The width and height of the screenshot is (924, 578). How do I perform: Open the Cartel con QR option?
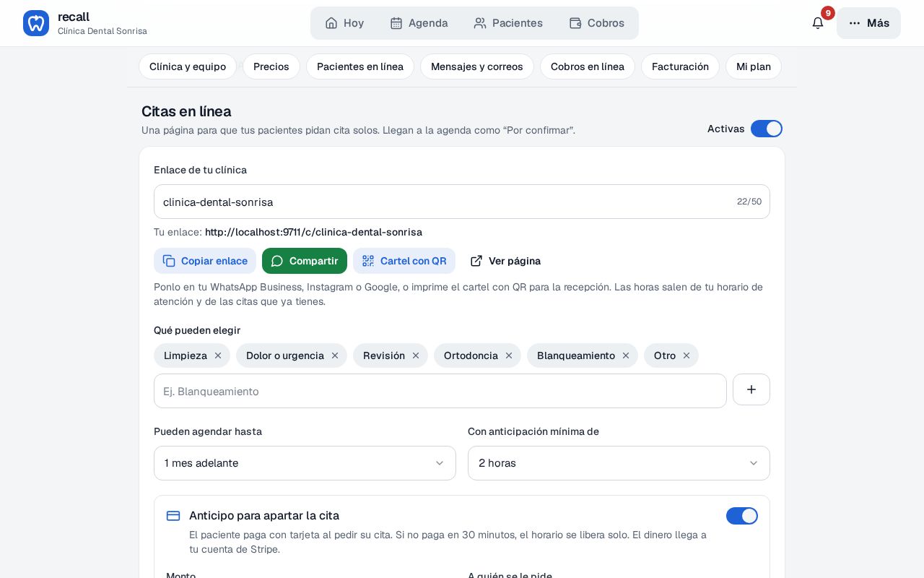[404, 261]
